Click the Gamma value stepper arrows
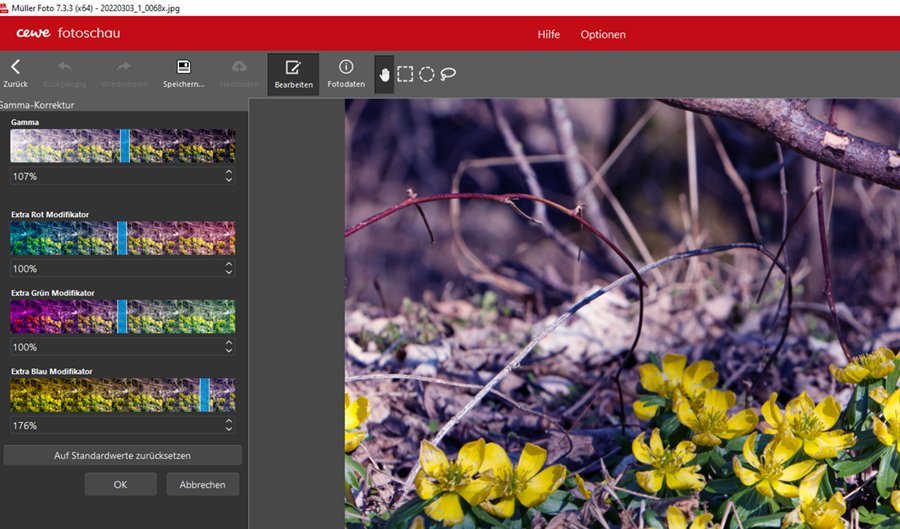Screen dimensions: 900x529 [x=229, y=176]
